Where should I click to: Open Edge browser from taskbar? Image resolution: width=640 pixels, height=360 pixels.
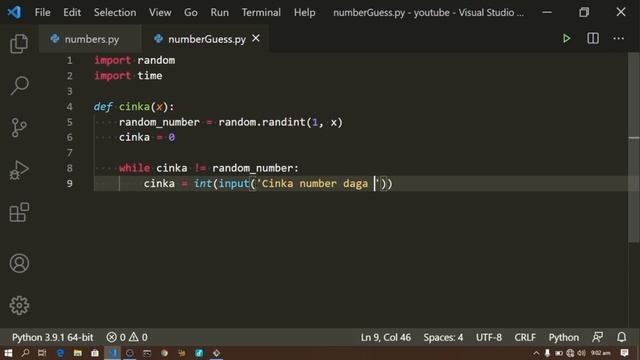60,353
